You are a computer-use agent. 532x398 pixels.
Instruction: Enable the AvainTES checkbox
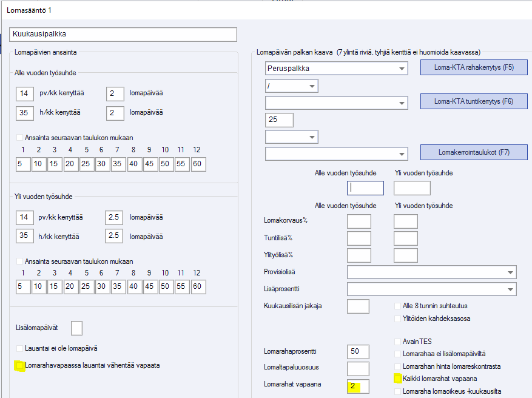click(398, 342)
